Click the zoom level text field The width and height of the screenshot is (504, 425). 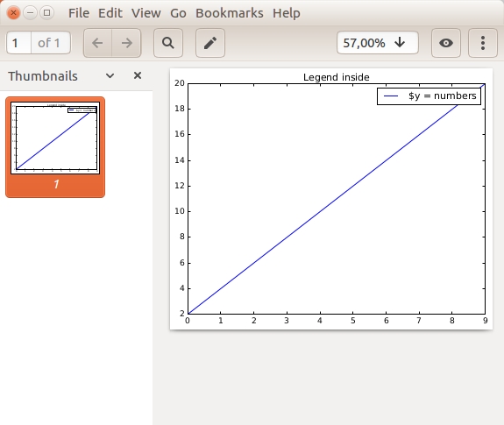(364, 43)
